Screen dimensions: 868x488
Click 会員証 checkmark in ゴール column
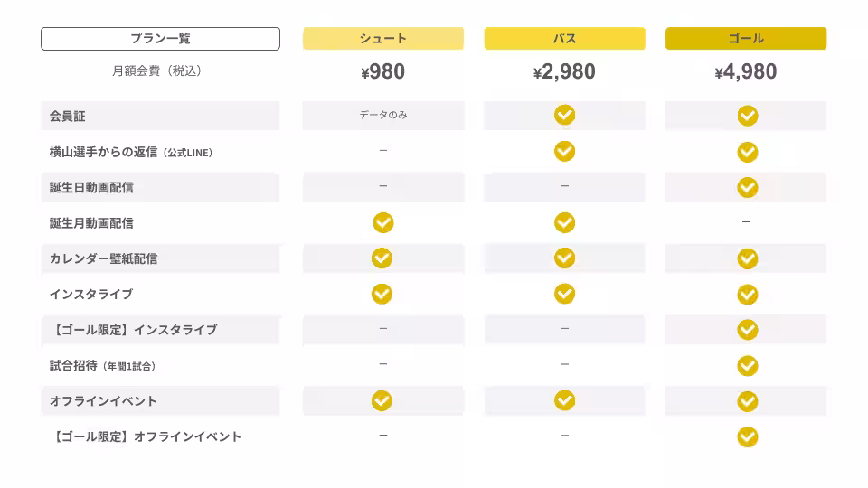[747, 116]
